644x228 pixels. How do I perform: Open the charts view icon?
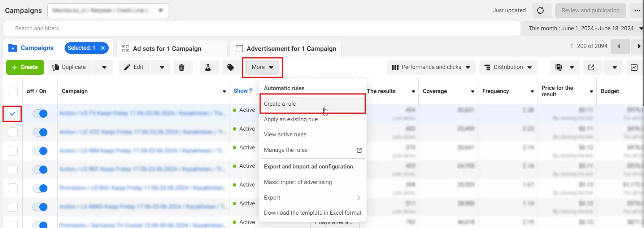[634, 67]
